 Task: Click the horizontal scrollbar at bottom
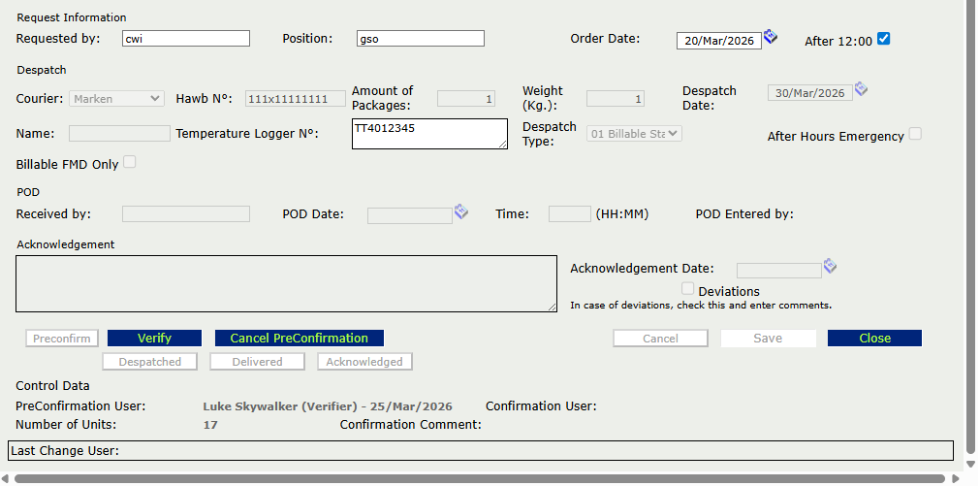click(x=480, y=478)
